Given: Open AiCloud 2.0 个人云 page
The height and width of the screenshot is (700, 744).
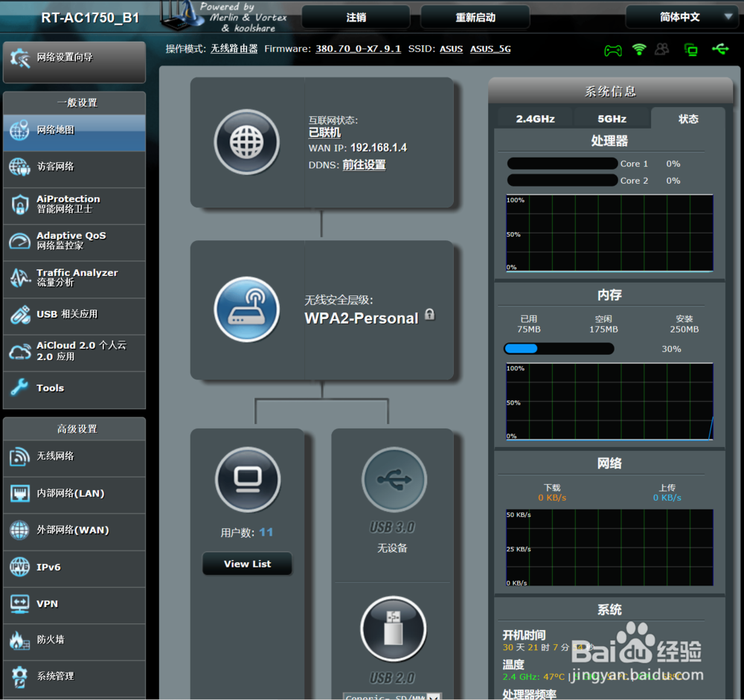Looking at the screenshot, I should [x=74, y=353].
